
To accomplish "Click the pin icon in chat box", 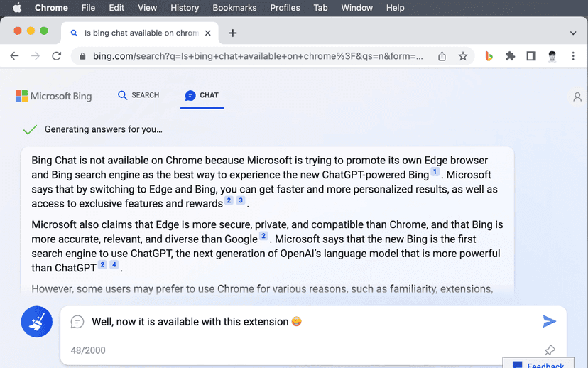I will coord(549,350).
